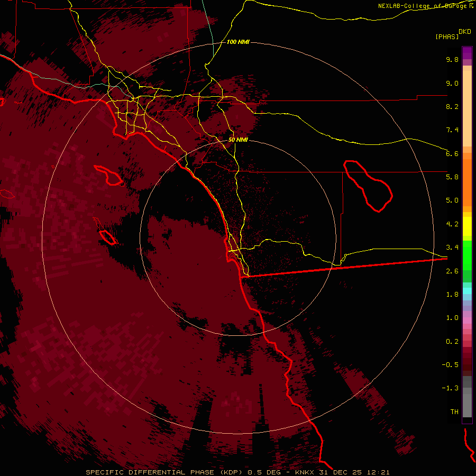The image size is (476, 476).
Task: Click the bright green band on the color scale
Action: [x=467, y=255]
